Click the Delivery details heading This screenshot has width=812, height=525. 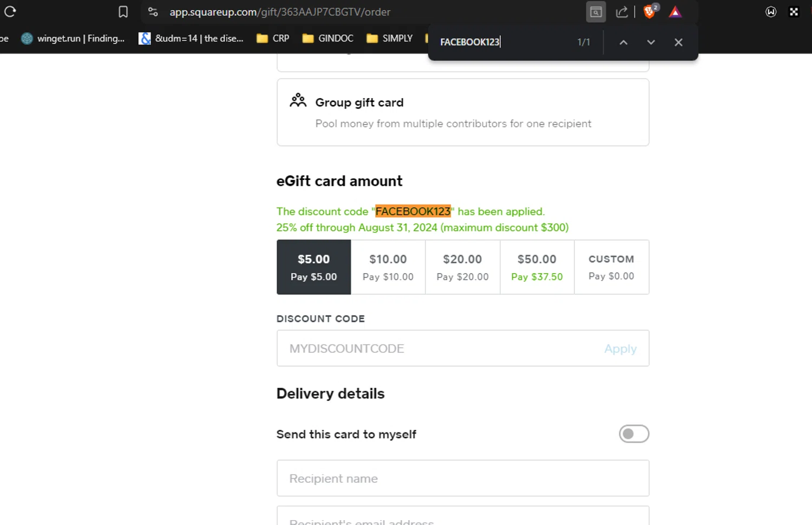(x=331, y=394)
